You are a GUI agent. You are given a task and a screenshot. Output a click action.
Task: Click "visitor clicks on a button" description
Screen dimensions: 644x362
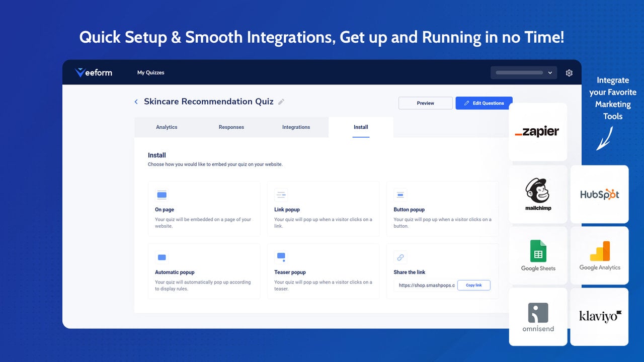[x=442, y=223]
